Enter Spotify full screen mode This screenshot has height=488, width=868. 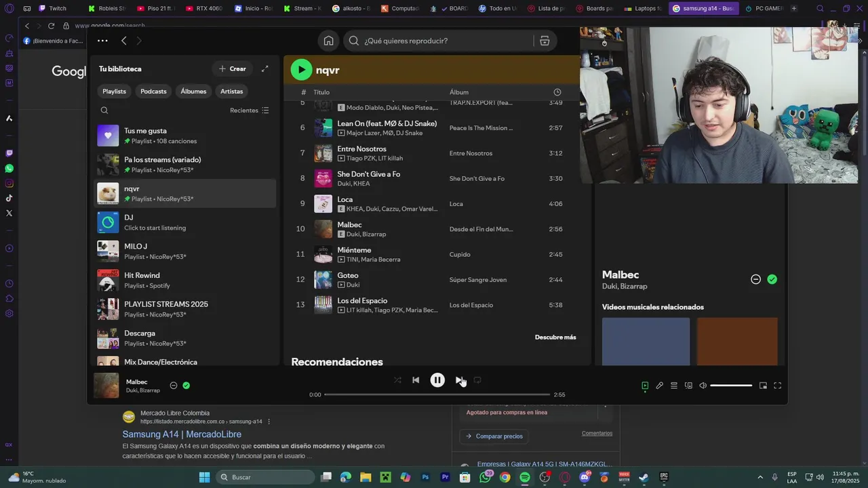tap(778, 386)
